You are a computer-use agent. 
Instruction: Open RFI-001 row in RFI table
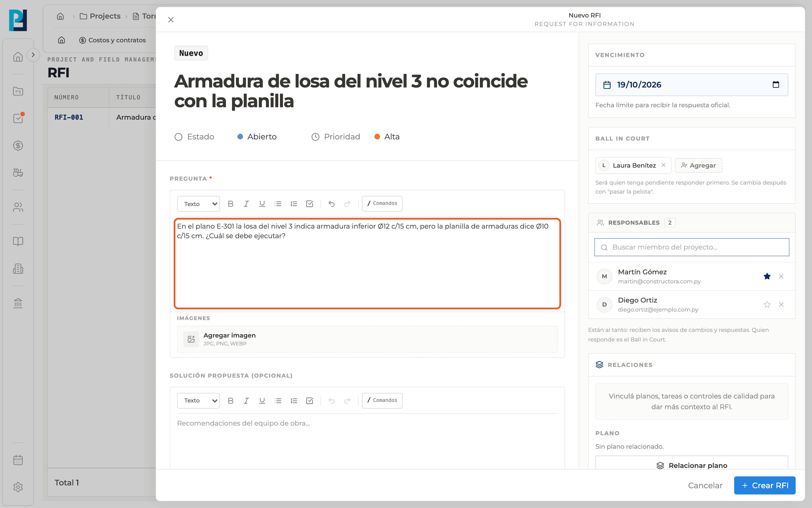pyautogui.click(x=102, y=117)
